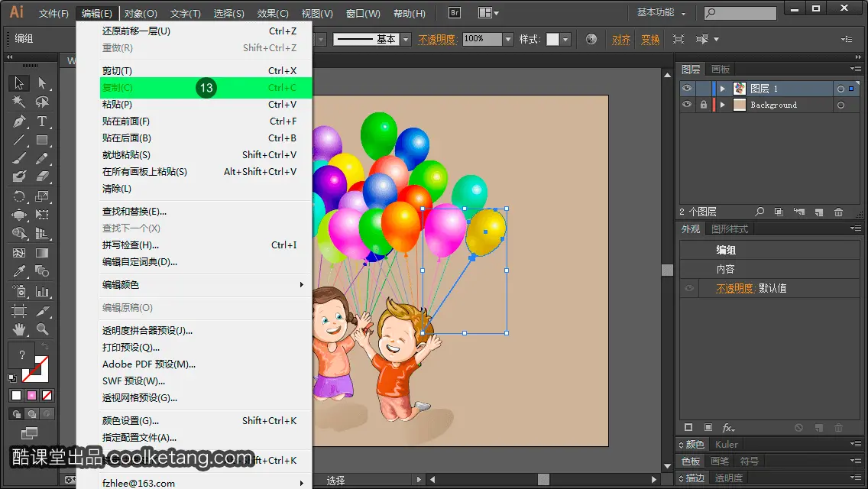Click the target circle of Background layer
This screenshot has height=489, width=868.
(840, 105)
